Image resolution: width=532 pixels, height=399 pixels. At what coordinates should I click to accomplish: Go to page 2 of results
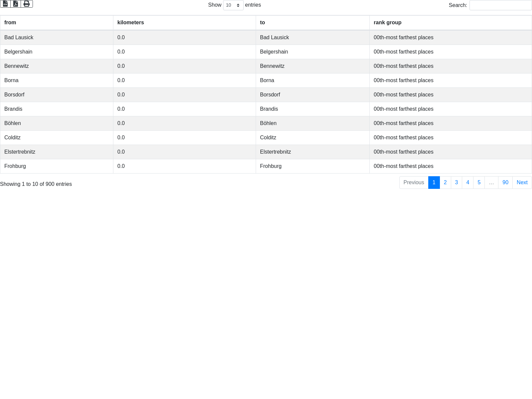point(445,183)
